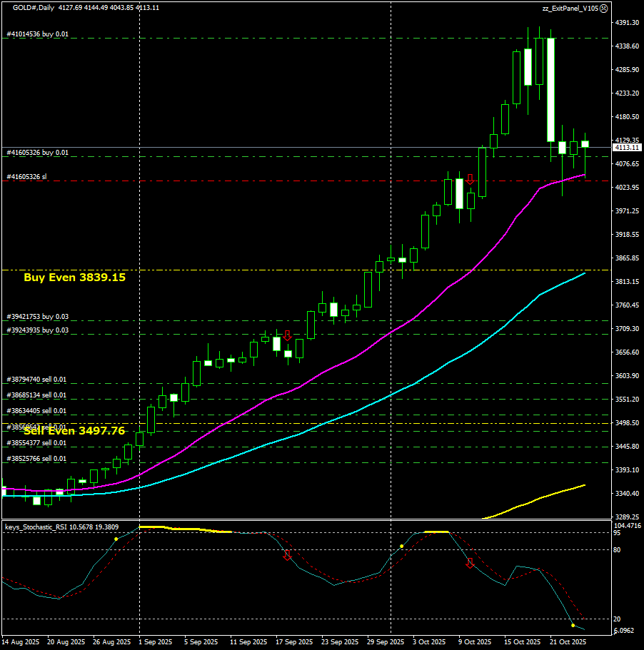Click red arrow in Stochastic RSI near 17 Sep
This screenshot has width=644, height=650.
[x=287, y=556]
